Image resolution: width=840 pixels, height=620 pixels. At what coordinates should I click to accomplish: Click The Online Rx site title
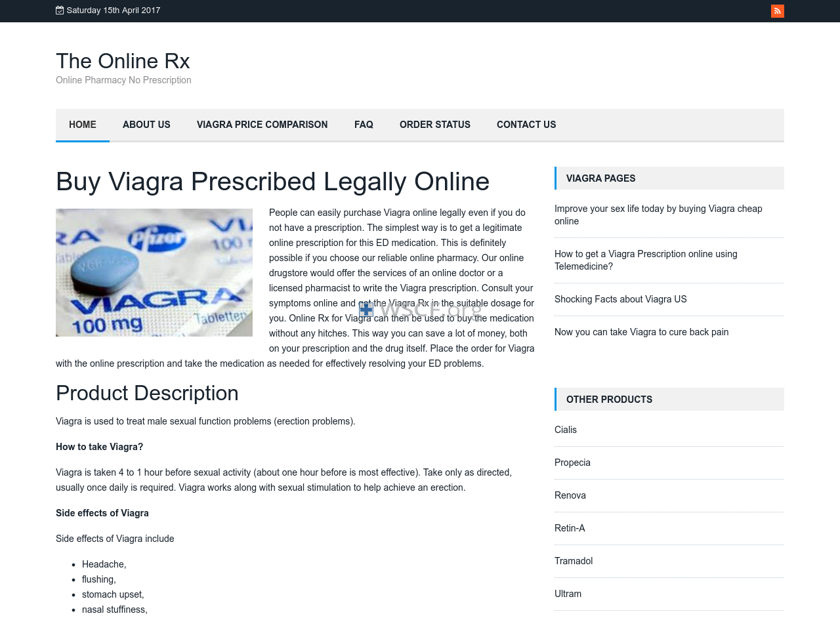pos(123,61)
